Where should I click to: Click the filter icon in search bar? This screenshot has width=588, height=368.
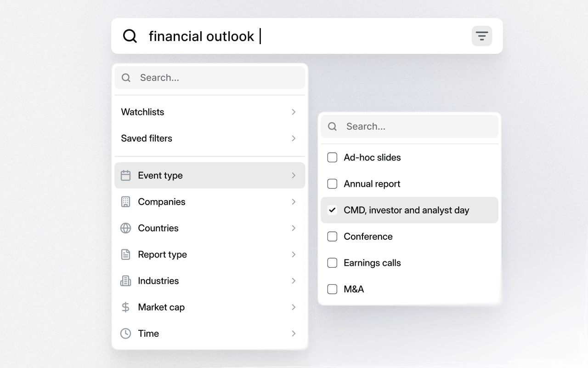(x=481, y=36)
